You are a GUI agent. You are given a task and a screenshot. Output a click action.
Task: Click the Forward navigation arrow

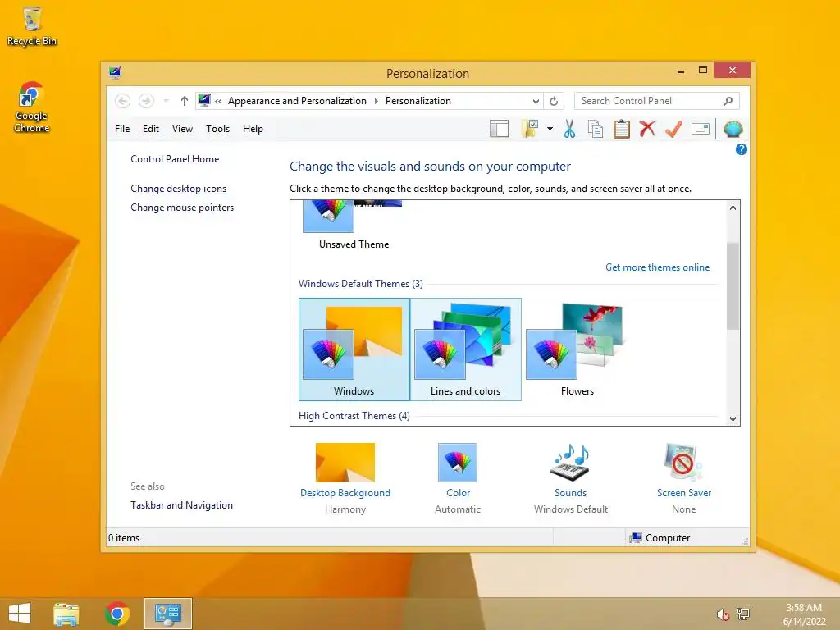pyautogui.click(x=146, y=101)
